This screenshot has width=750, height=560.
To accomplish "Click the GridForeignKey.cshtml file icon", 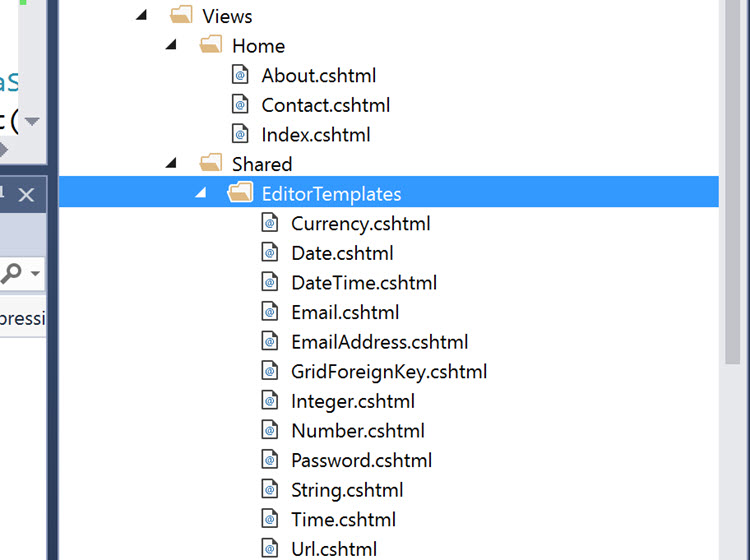I will pos(270,371).
